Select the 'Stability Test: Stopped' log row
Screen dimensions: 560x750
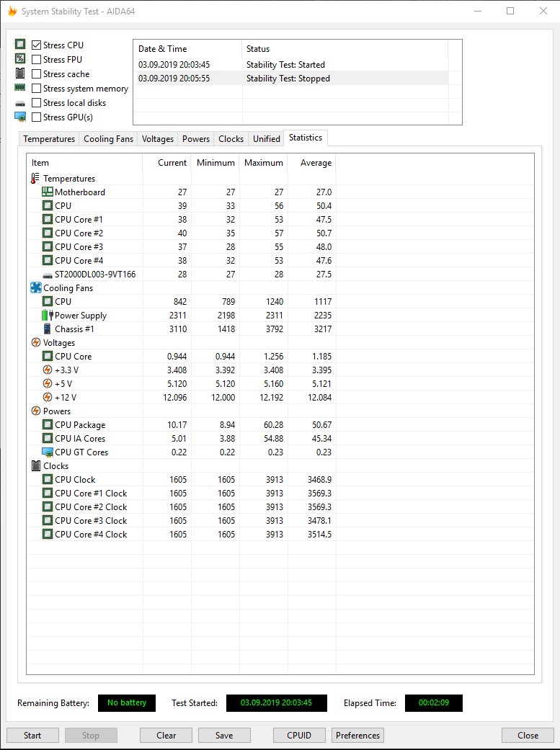coord(292,79)
